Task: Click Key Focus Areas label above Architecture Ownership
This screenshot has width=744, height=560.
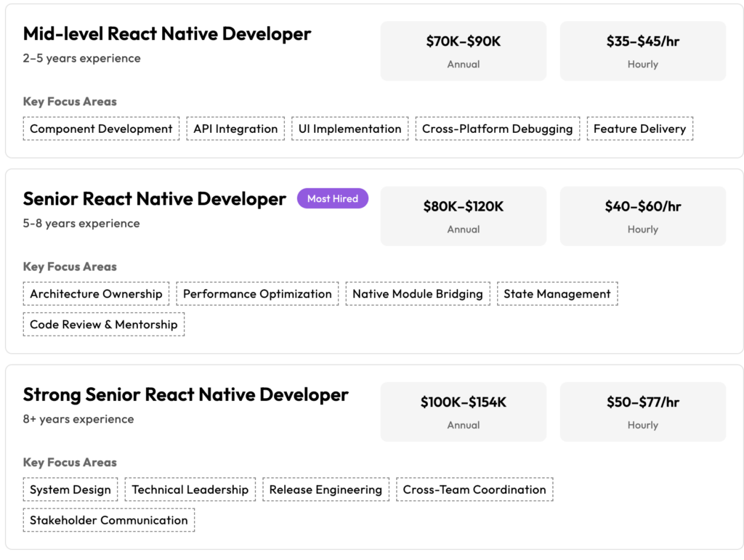Action: (70, 267)
